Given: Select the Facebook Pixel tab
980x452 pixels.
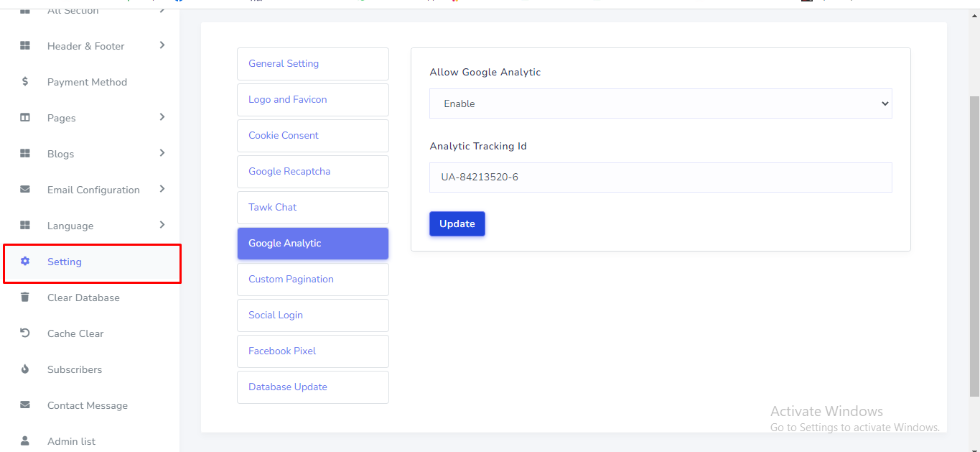Looking at the screenshot, I should 312,351.
